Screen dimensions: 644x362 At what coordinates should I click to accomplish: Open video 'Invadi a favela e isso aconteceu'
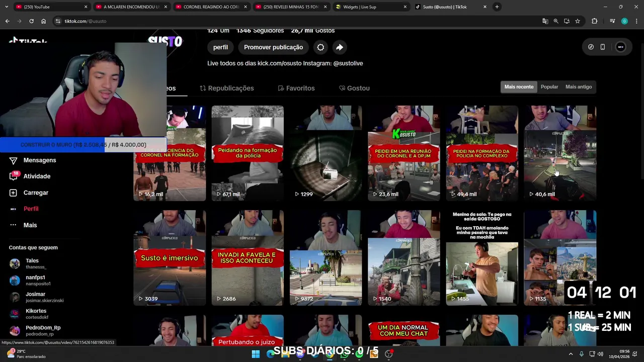pyautogui.click(x=248, y=258)
